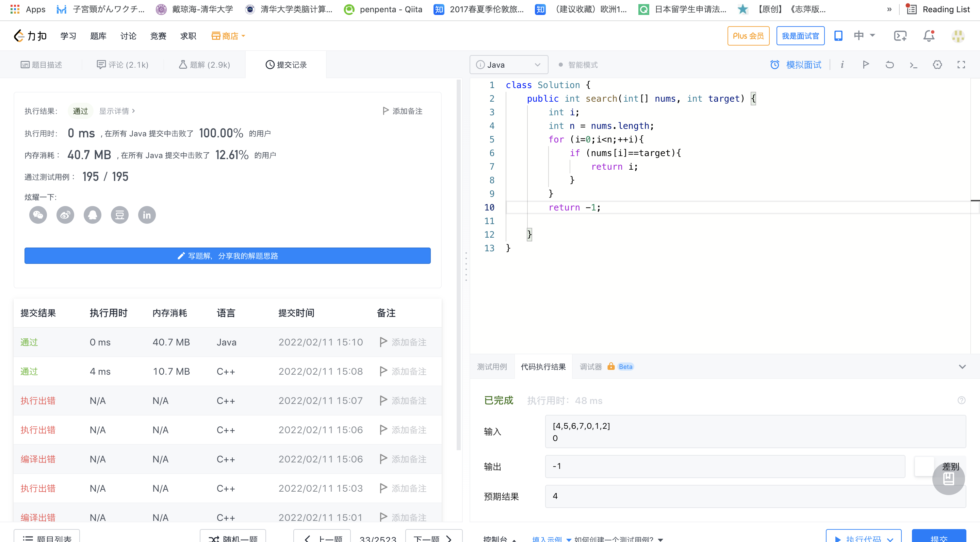Toggle 智能模式 in the editor header
The height and width of the screenshot is (542, 980).
pos(578,65)
